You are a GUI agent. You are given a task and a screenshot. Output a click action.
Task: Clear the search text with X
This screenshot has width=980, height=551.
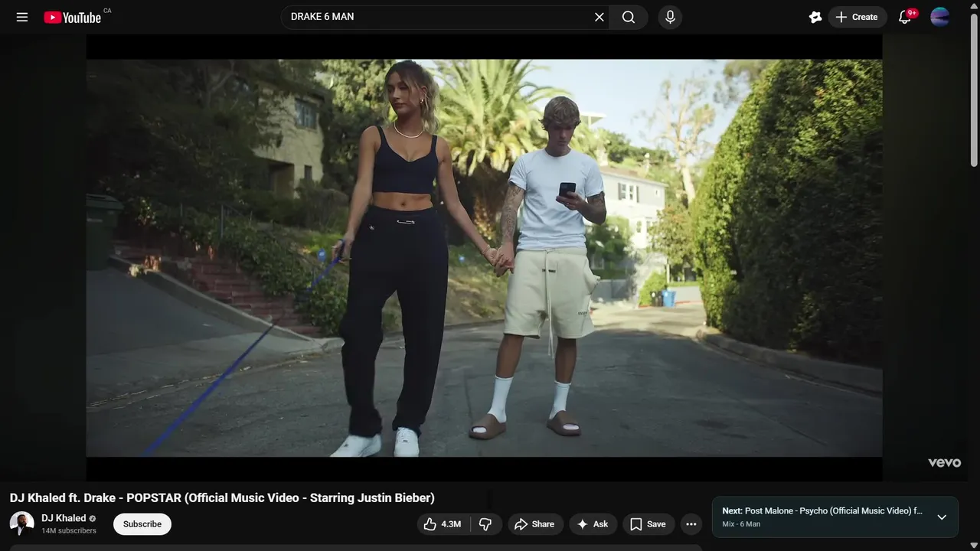click(599, 17)
